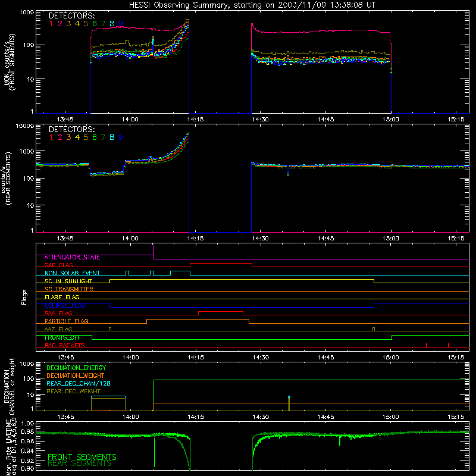The image size is (476, 476).
Task: Select detector 9 label in rear segments legend
Action: (121, 137)
